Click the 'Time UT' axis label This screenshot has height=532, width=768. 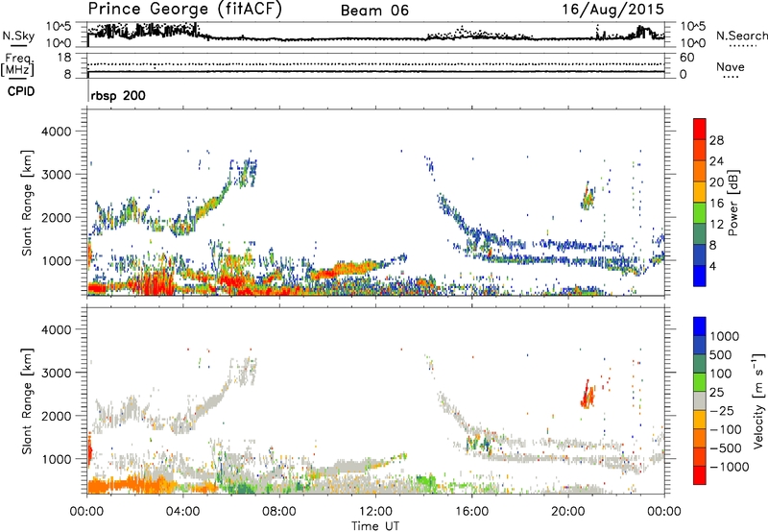pyautogui.click(x=375, y=525)
